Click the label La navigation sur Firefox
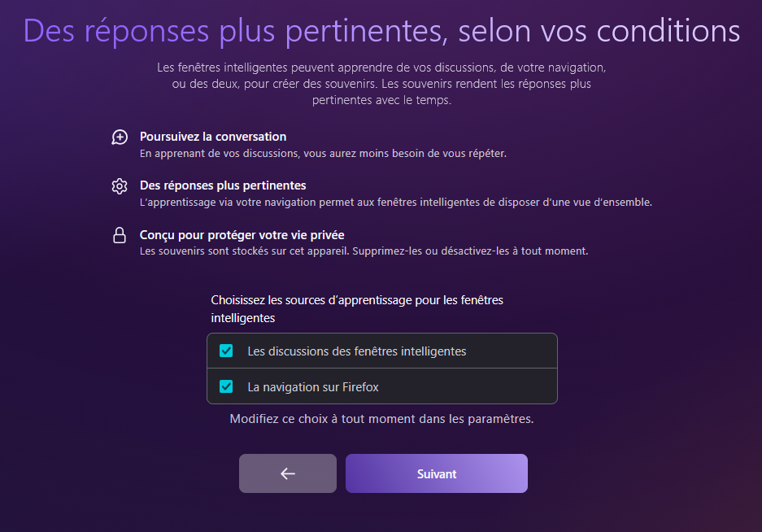The image size is (762, 532). coord(313,387)
